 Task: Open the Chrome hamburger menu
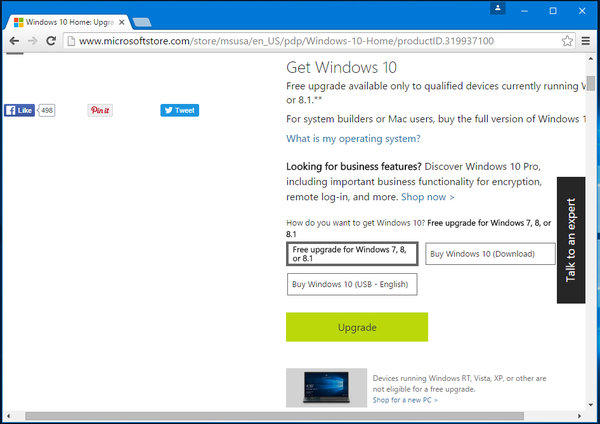585,41
